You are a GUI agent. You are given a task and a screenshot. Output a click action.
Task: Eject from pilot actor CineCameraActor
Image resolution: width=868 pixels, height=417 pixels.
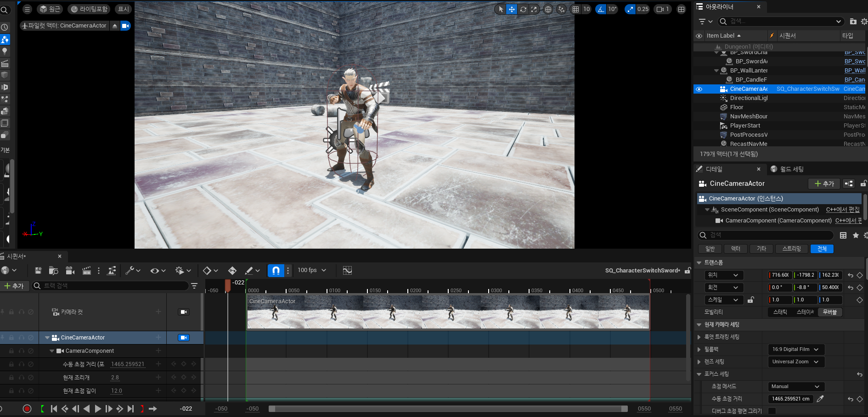point(115,26)
